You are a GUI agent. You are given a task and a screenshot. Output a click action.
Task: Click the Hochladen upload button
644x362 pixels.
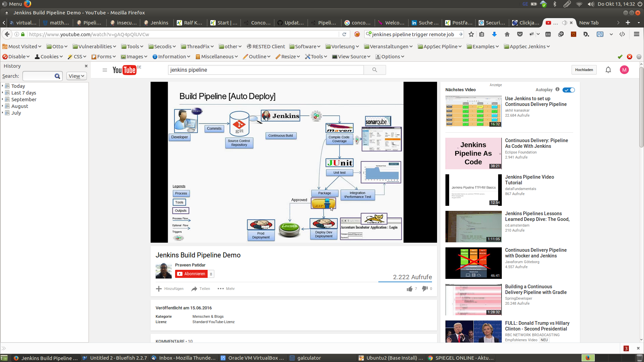tap(584, 70)
